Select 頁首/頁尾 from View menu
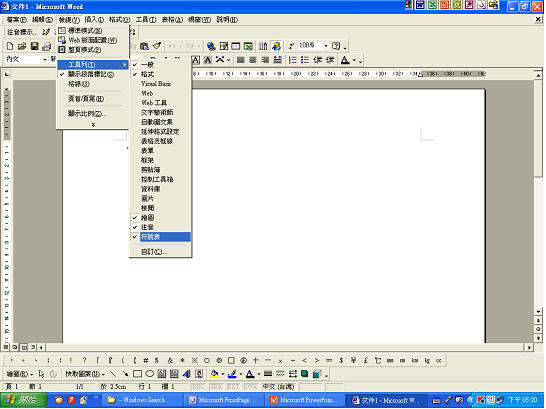 point(93,99)
